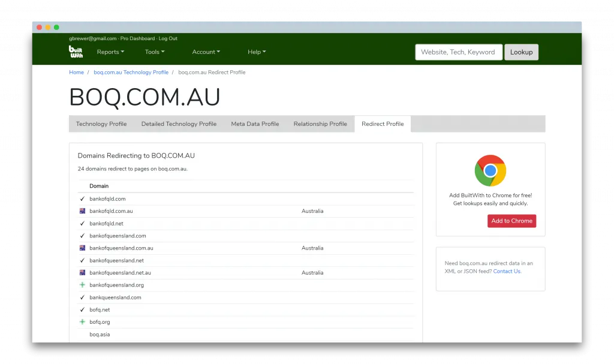Click Australian flag icon beside bankofqld.com.au
The image size is (614, 364).
click(82, 211)
